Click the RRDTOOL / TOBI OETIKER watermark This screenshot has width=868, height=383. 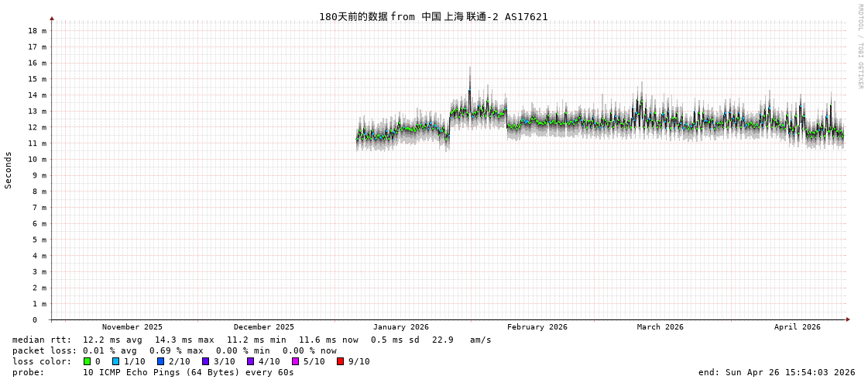859,47
